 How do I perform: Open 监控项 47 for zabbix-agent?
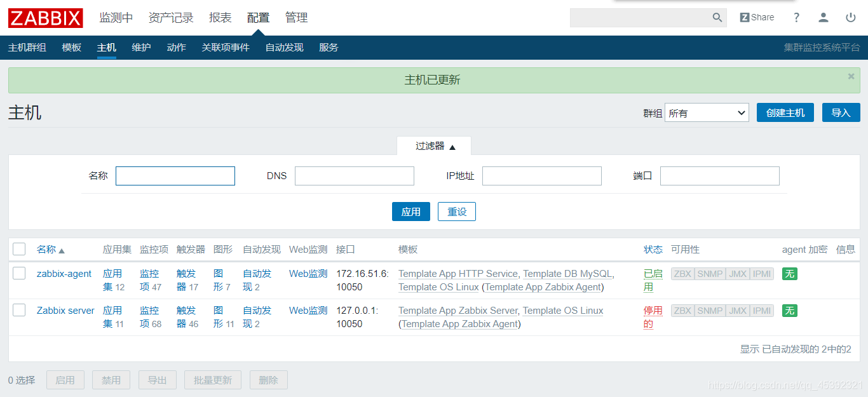pos(150,280)
